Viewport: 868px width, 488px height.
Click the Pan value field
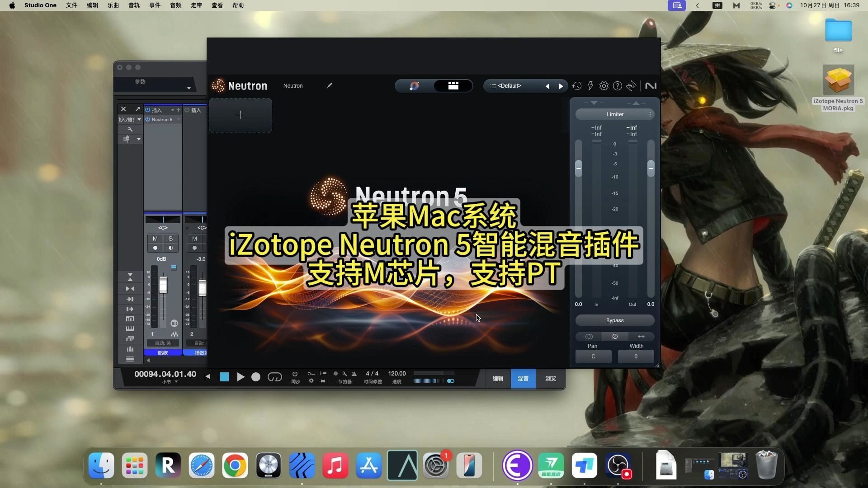pyautogui.click(x=593, y=357)
